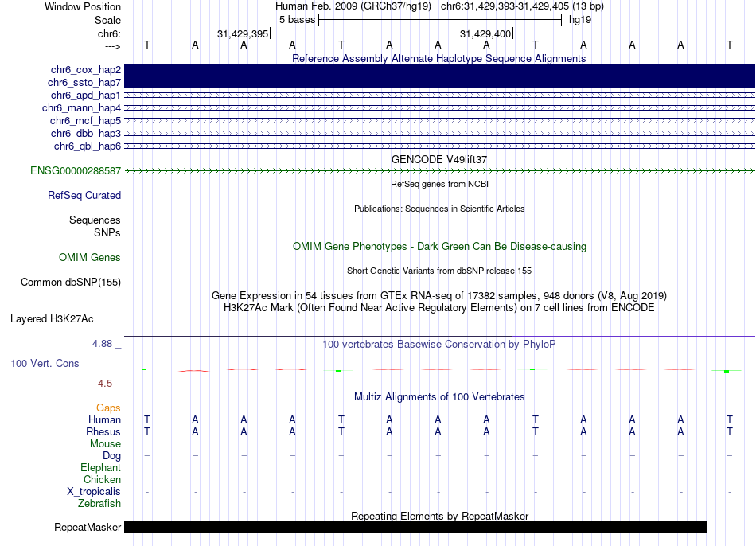Click Short Genetic Variants from dbSNP title
Screen dimensions: 756x546
click(439, 271)
